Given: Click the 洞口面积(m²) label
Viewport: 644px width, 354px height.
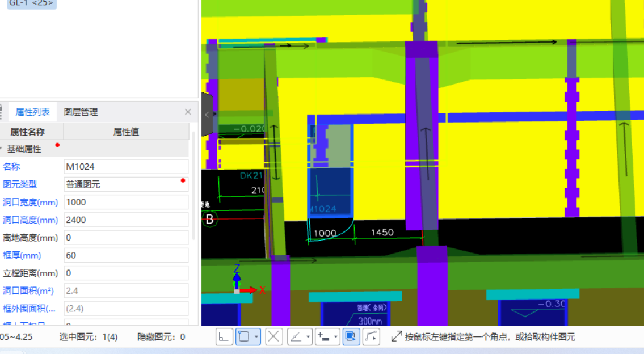Looking at the screenshot, I should tap(28, 291).
